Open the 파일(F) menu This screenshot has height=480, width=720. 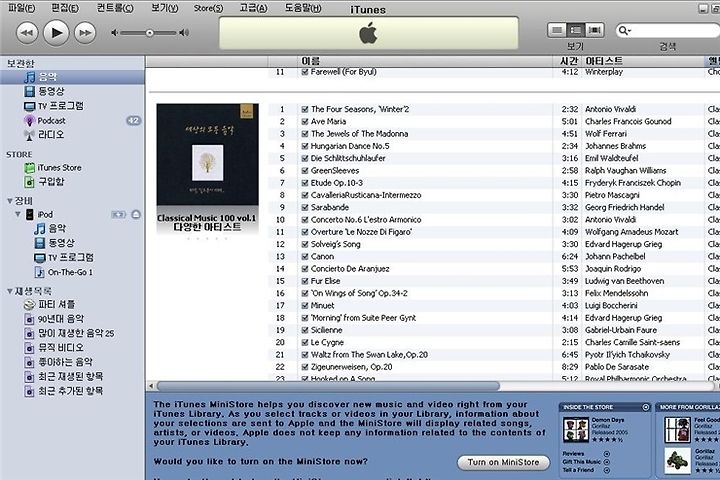coord(22,8)
